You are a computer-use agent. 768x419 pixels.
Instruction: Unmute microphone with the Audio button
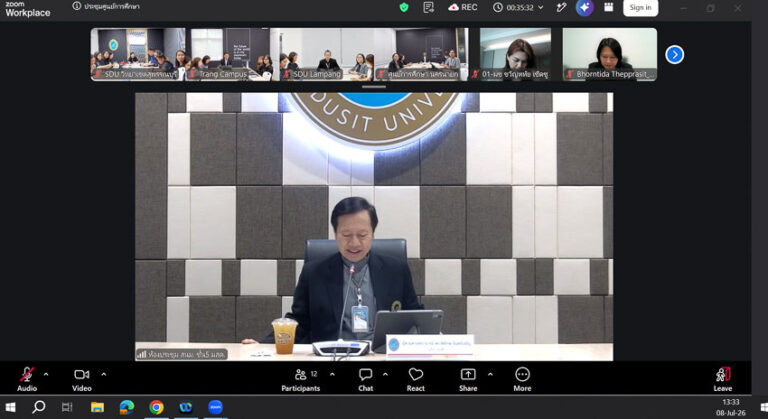click(x=27, y=379)
